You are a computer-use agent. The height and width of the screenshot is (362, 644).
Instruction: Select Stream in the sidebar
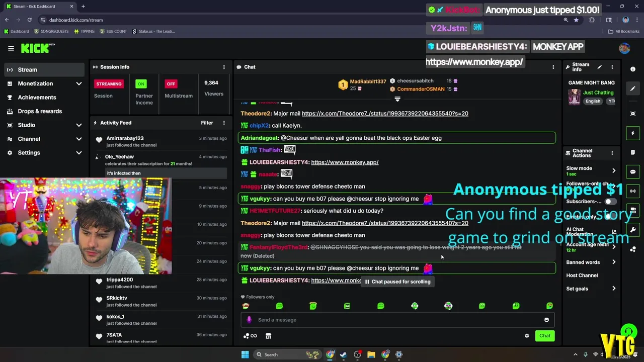coord(44,70)
